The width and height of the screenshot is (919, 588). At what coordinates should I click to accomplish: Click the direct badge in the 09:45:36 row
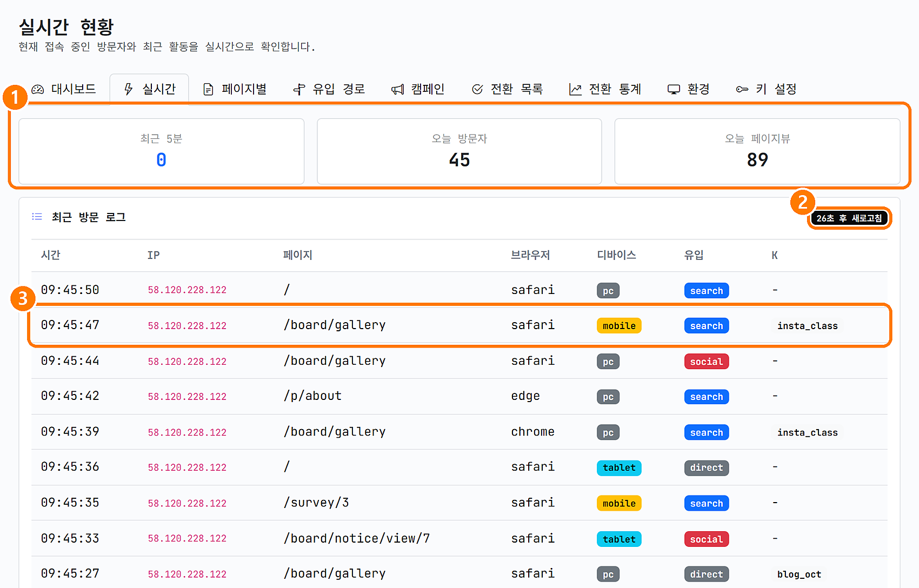[x=707, y=468]
